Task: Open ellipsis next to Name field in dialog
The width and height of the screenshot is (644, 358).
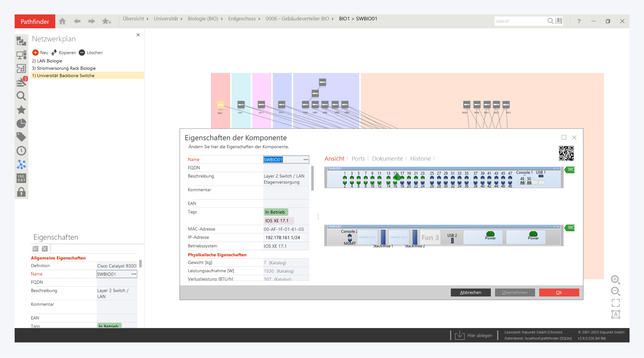Action: click(306, 159)
